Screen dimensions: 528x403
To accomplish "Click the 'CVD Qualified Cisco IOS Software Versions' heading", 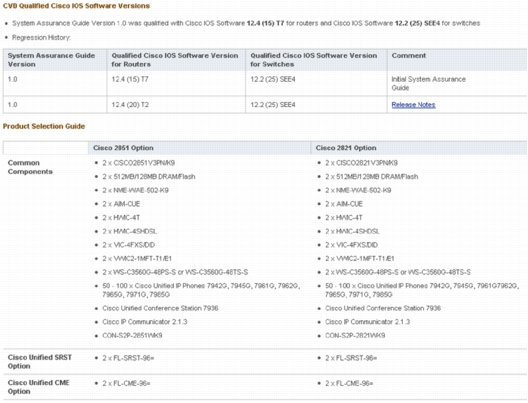I will coord(76,6).
